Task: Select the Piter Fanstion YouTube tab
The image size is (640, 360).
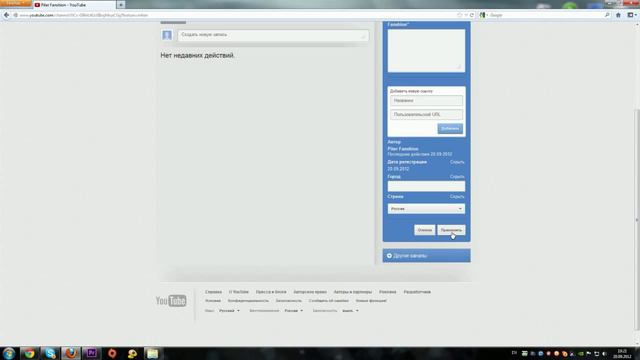Action: [74, 5]
